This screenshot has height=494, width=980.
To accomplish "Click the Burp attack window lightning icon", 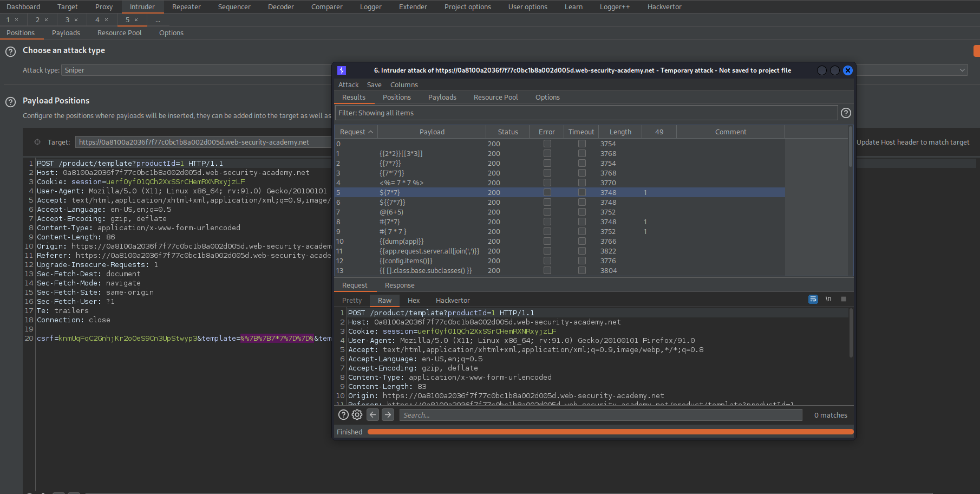I will click(342, 70).
